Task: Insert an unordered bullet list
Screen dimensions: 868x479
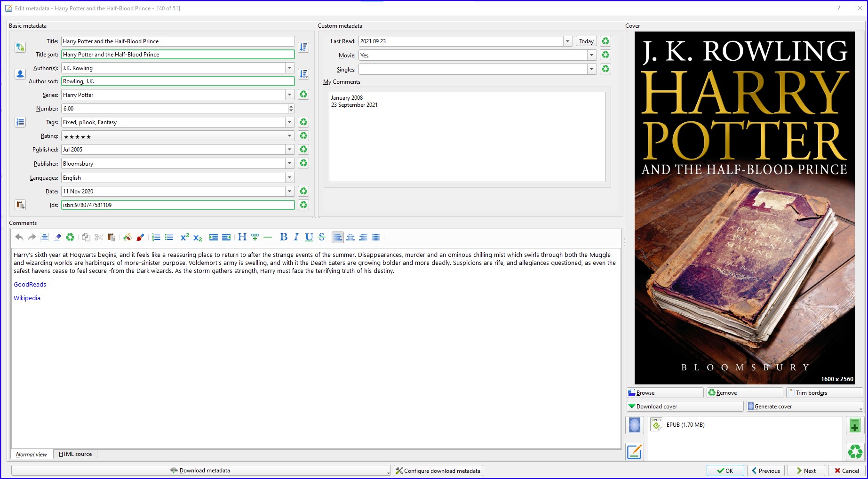Action: click(169, 237)
